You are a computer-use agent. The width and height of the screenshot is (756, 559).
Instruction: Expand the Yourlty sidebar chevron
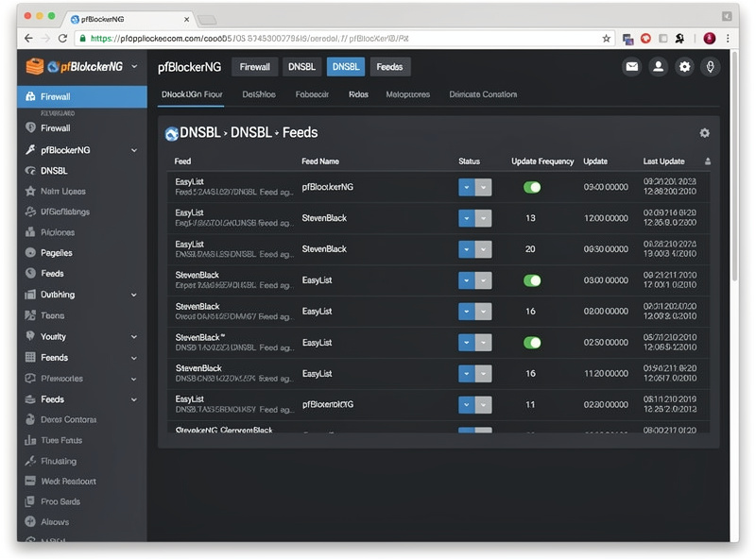click(x=134, y=337)
